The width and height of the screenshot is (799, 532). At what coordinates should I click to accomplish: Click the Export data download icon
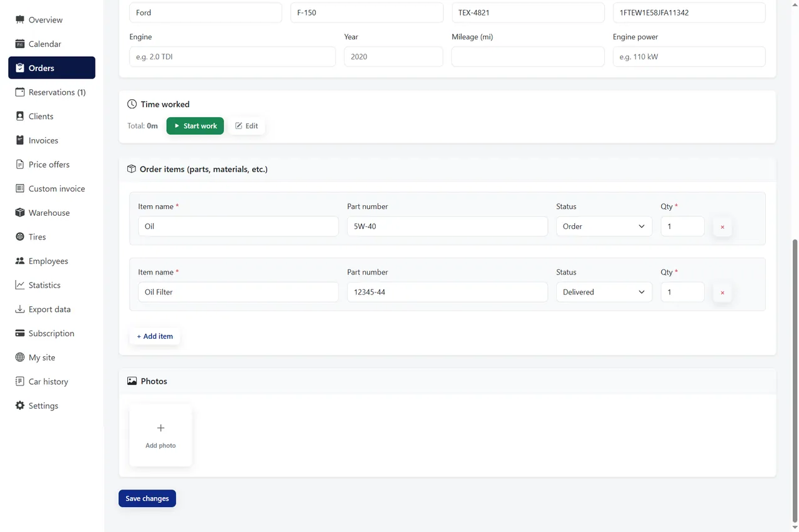tap(20, 309)
